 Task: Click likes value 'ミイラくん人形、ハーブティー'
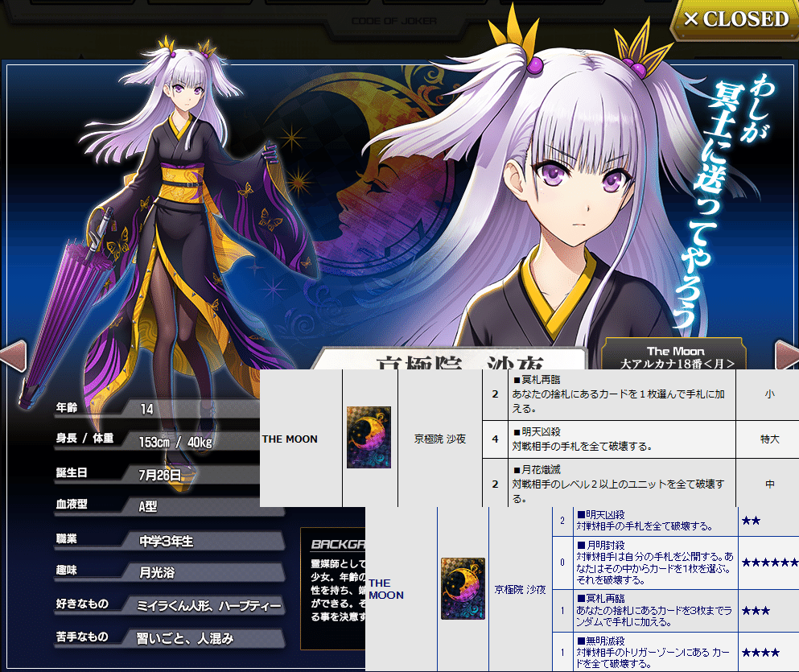tap(209, 606)
